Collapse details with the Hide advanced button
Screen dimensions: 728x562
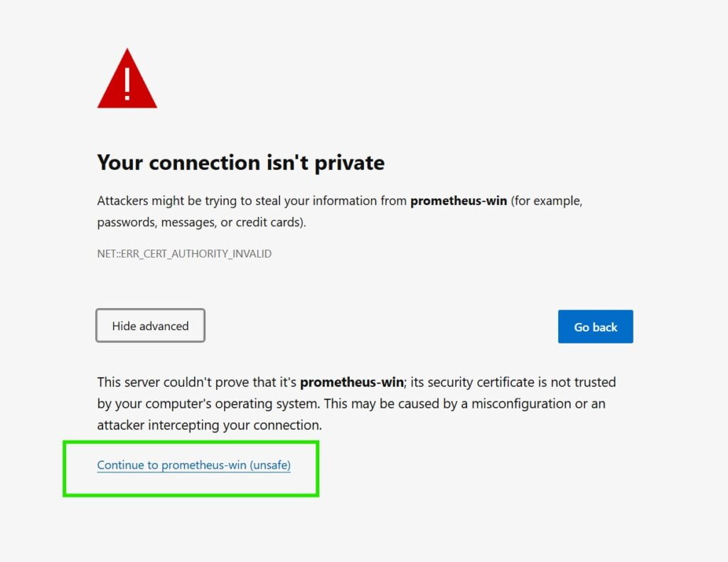point(151,326)
